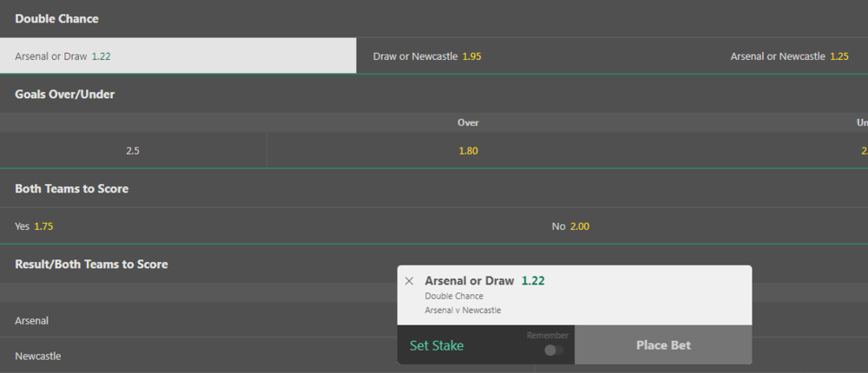Choose Over 2.5 goals at 1.80
Screen dimensions: 868x373
tap(469, 150)
